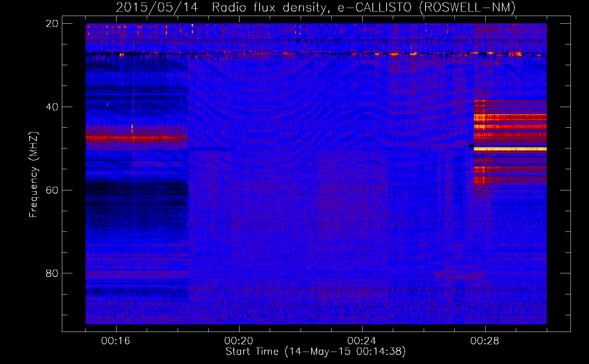Click the '00:24' time tick label
This screenshot has width=589, height=364.
tap(362, 341)
